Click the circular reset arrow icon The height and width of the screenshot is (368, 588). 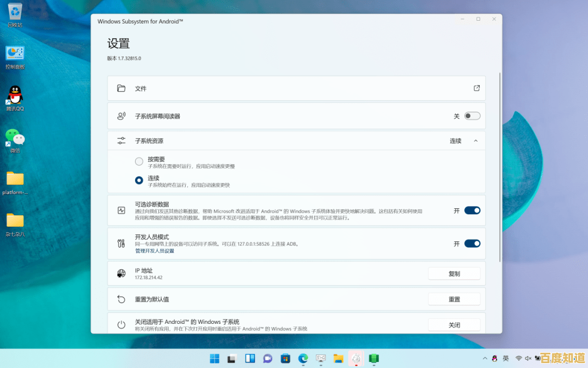click(x=121, y=299)
